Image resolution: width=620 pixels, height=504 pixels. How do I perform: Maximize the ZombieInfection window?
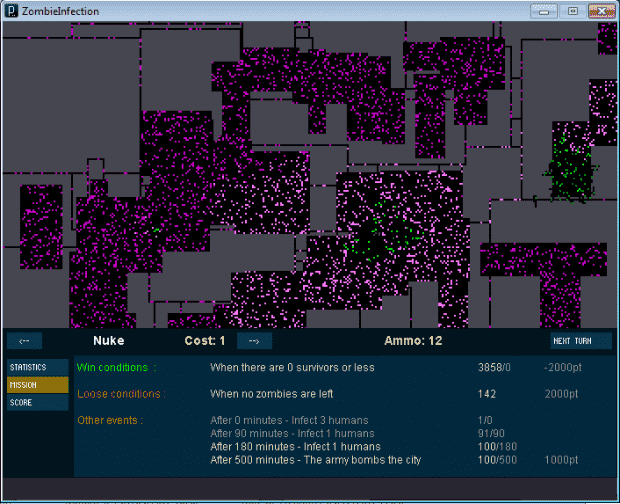point(573,11)
